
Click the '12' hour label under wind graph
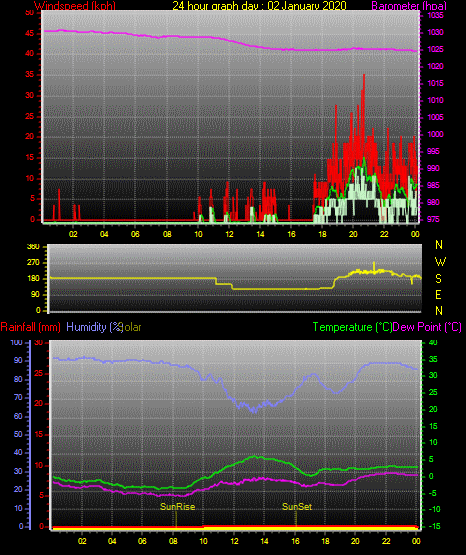tap(229, 234)
